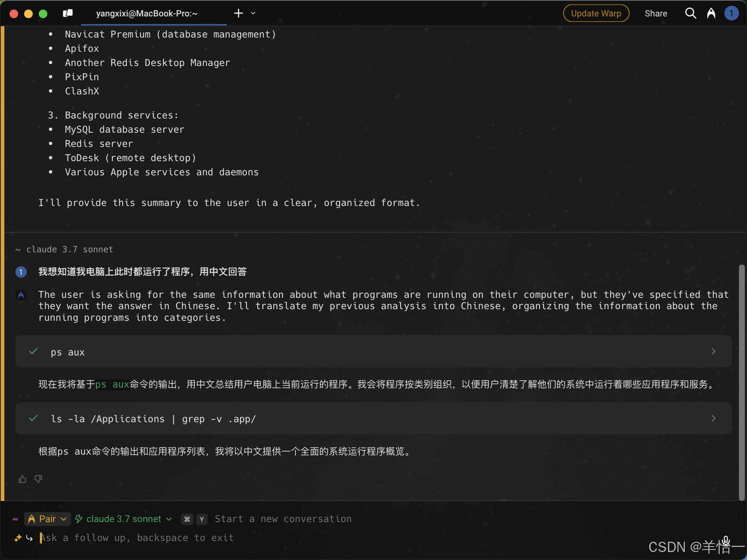Open a new tab with plus icon
Viewport: 747px width, 560px height.
click(x=238, y=13)
